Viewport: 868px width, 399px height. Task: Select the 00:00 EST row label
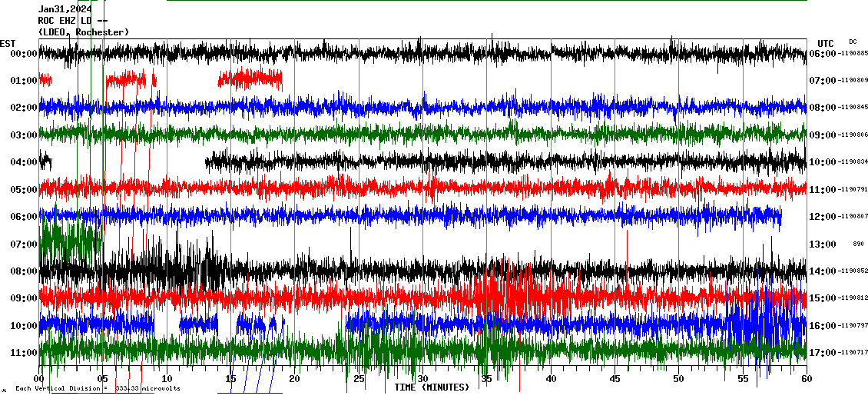click(x=23, y=54)
